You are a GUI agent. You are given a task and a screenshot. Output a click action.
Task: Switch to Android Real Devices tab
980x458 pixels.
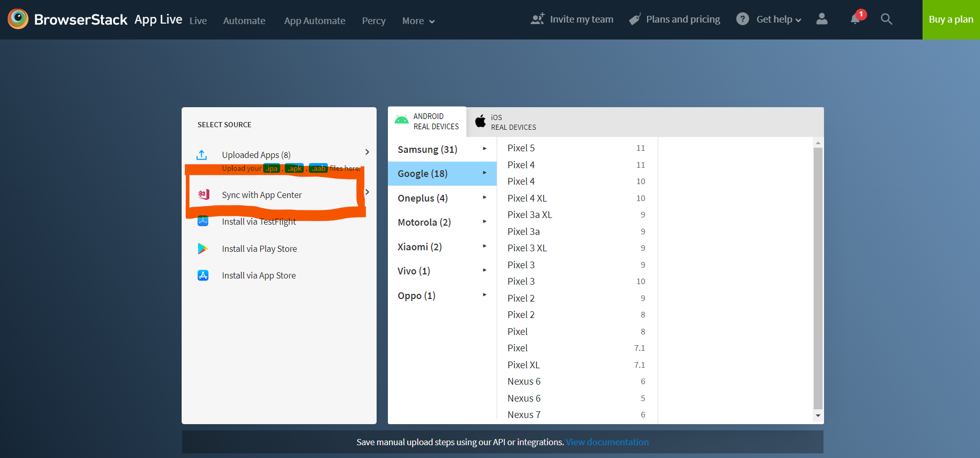point(427,122)
